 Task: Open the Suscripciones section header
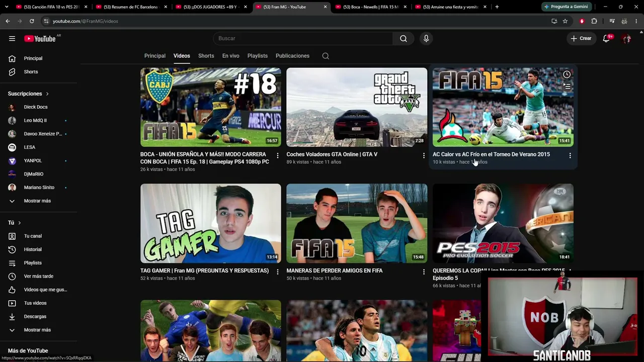[28, 94]
